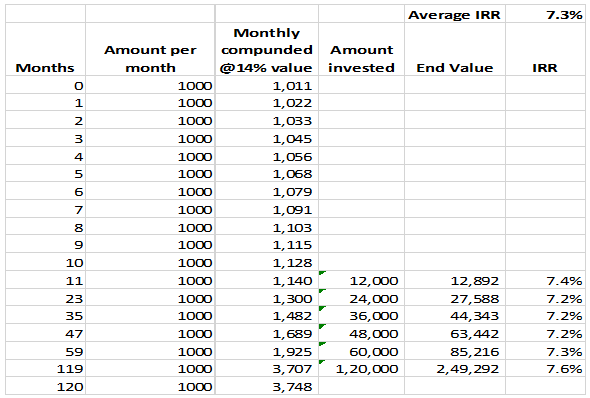Select the month 23 cell
The image size is (590, 398).
click(x=46, y=298)
